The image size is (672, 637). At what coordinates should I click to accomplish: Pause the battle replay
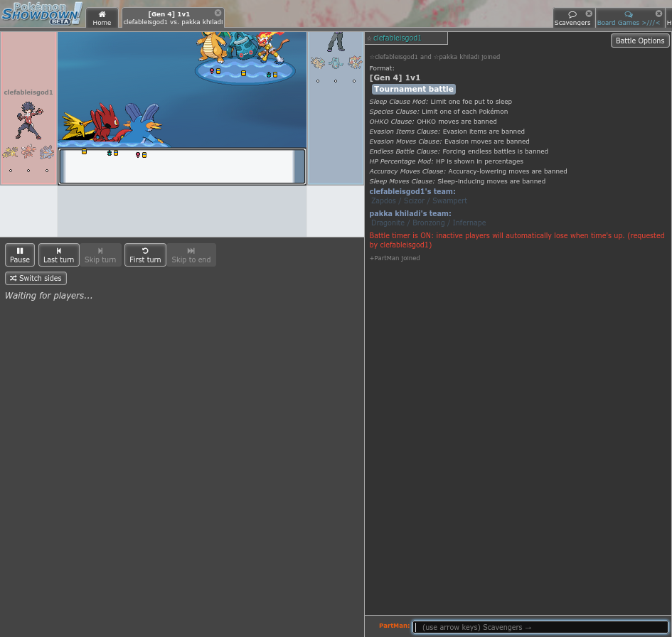coord(20,255)
